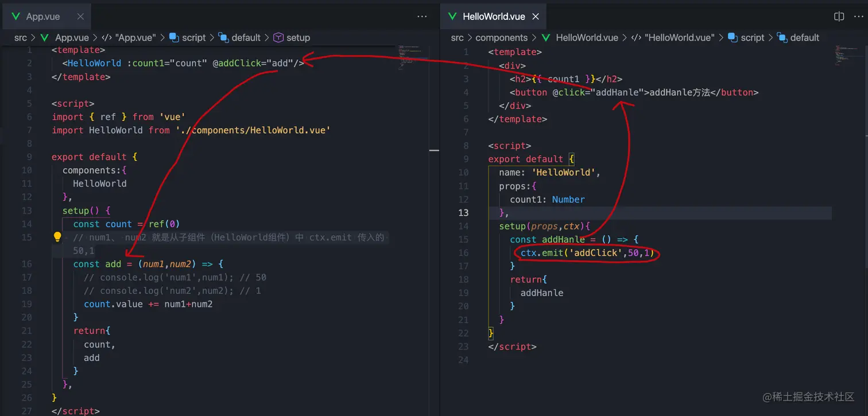Image resolution: width=868 pixels, height=416 pixels.
Task: Click Vue logo icon on the HelloWorld.vue tab
Action: tap(453, 17)
